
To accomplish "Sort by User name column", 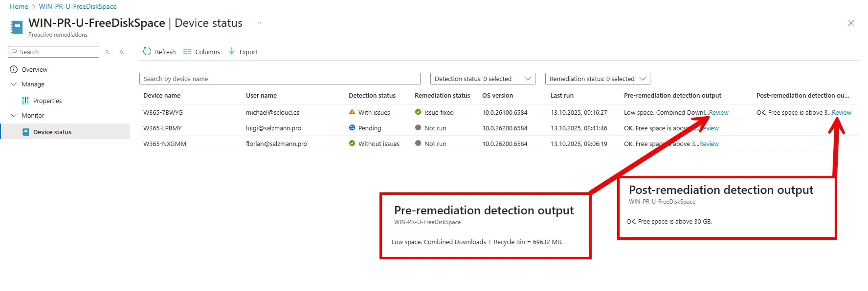I will 261,95.
